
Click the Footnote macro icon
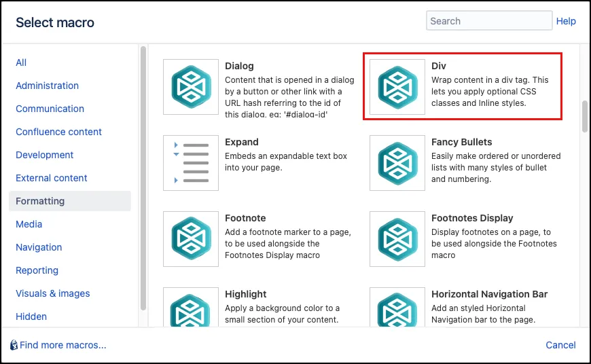point(191,239)
